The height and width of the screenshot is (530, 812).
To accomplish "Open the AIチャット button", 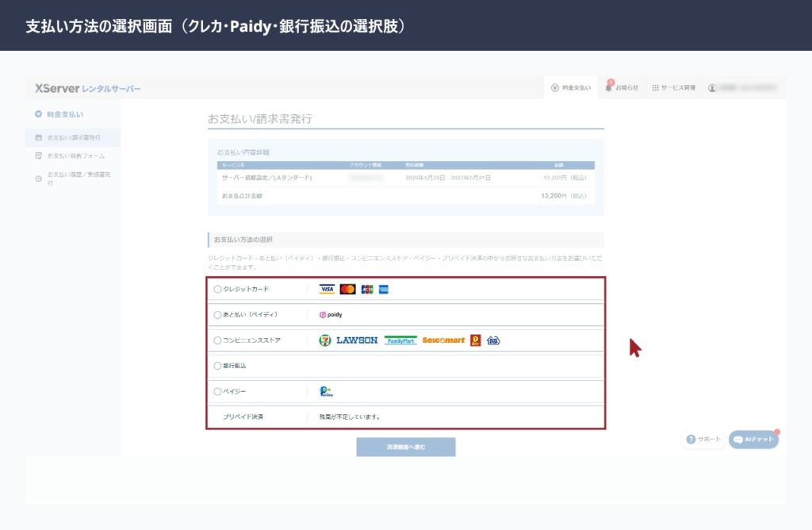I will pyautogui.click(x=753, y=440).
